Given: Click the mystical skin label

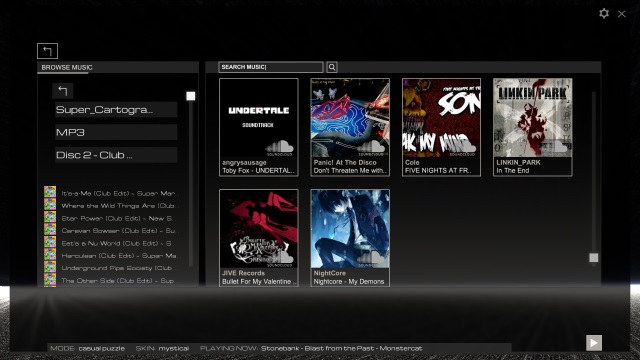Looking at the screenshot, I should pos(174,349).
